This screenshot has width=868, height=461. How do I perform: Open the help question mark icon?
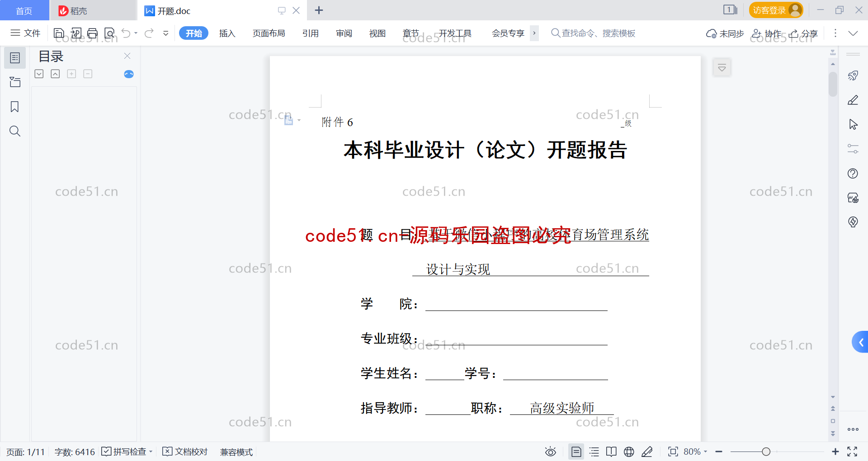[x=853, y=173]
